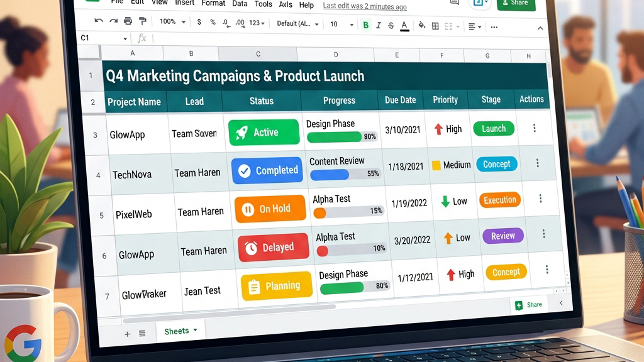Open the 'Last edit was 2 minutes ago' link

coord(365,6)
